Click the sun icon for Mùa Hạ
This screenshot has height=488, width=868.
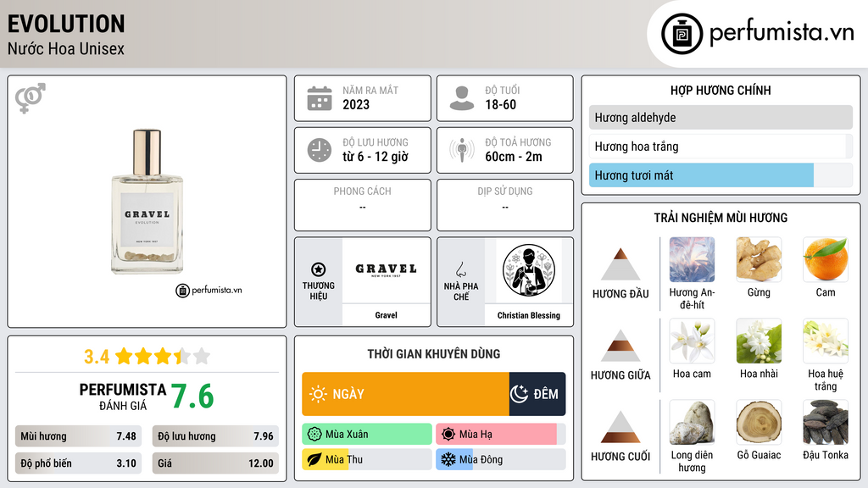tap(448, 435)
